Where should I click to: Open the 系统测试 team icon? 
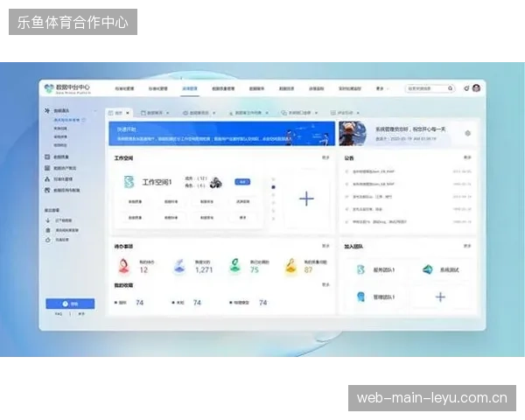pos(428,269)
